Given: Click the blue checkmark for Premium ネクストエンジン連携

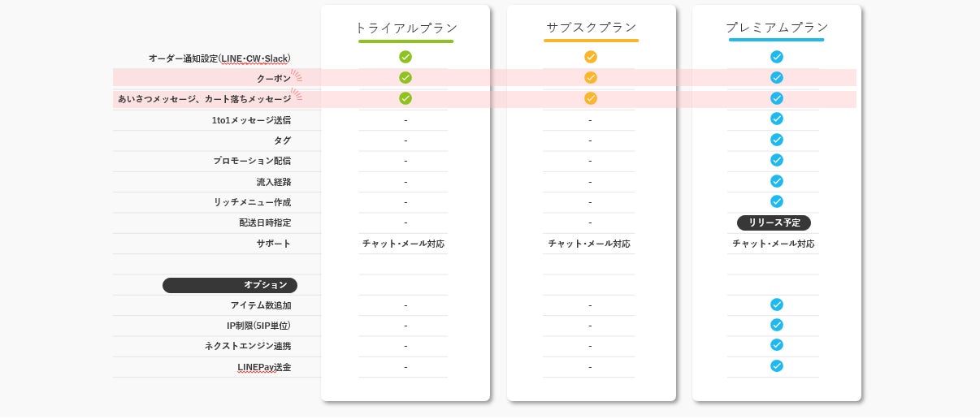Looking at the screenshot, I should [x=777, y=345].
